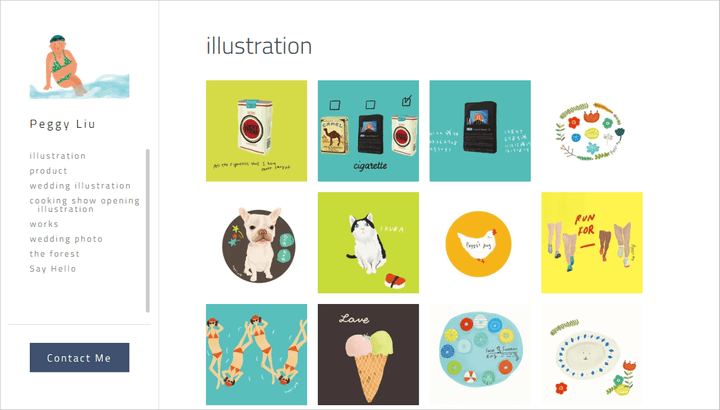Open the bikini swimmers illustration thumbnail

pos(256,354)
